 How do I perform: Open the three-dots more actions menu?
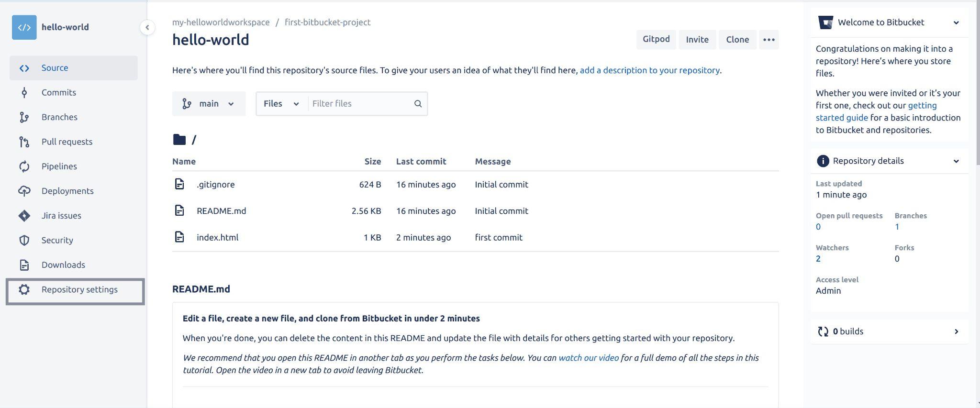(x=768, y=40)
